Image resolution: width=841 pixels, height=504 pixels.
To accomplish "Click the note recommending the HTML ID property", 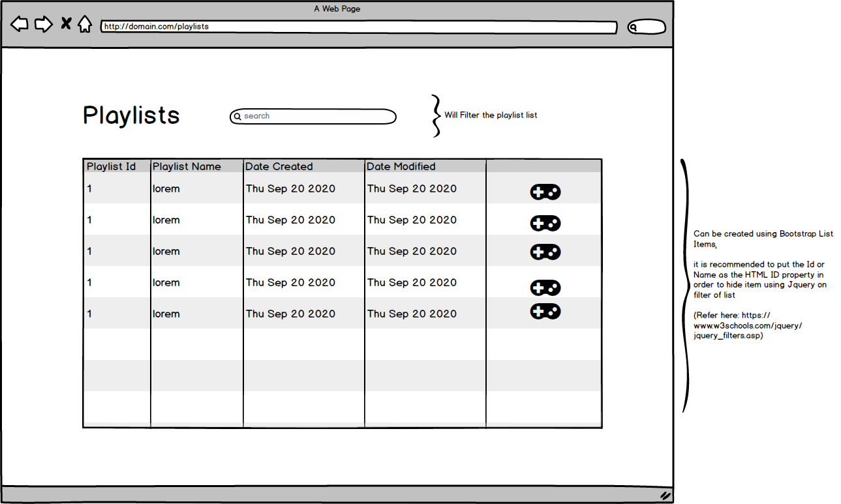I will click(761, 280).
